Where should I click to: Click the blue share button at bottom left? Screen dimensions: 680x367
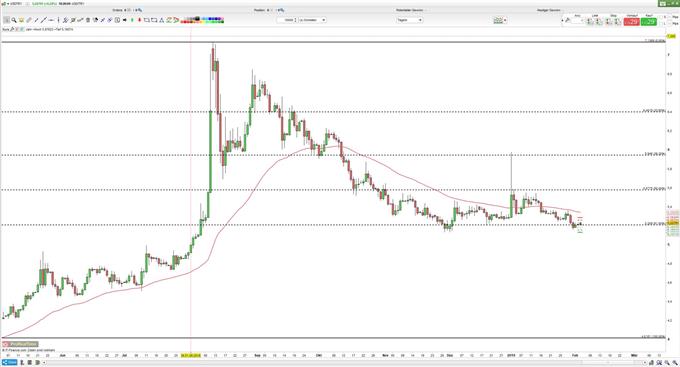(x=10, y=362)
